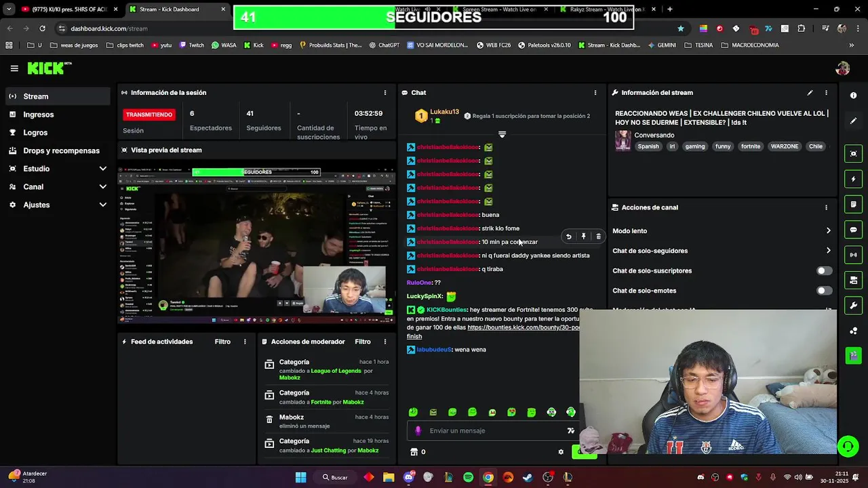Click the Mabokz link under League of Legends change

tap(290, 378)
